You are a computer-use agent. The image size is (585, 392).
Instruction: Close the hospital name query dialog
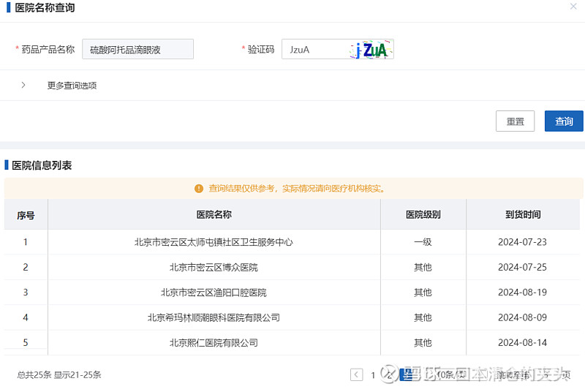[573, 7]
